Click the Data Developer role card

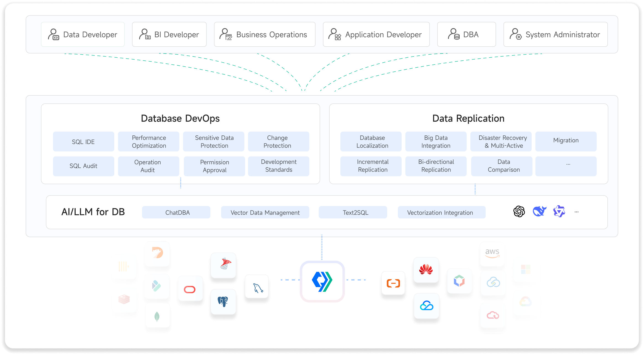(x=83, y=34)
